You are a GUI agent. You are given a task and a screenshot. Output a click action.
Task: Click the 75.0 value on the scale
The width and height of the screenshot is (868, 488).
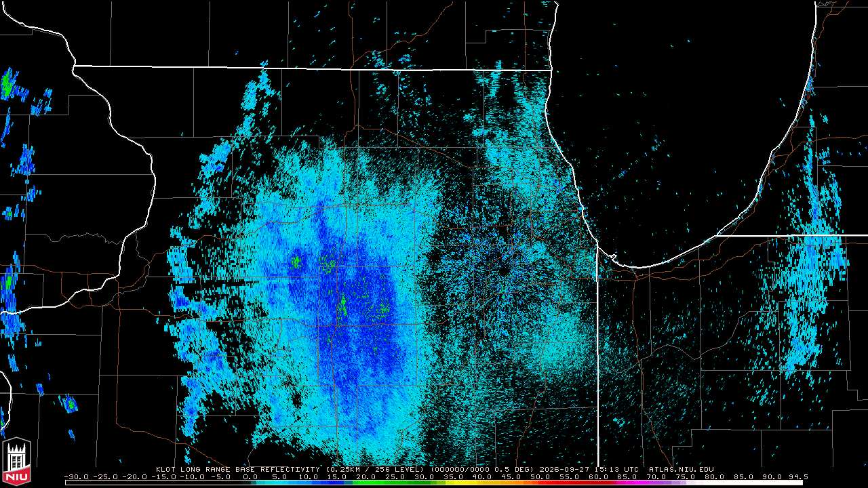click(x=686, y=476)
